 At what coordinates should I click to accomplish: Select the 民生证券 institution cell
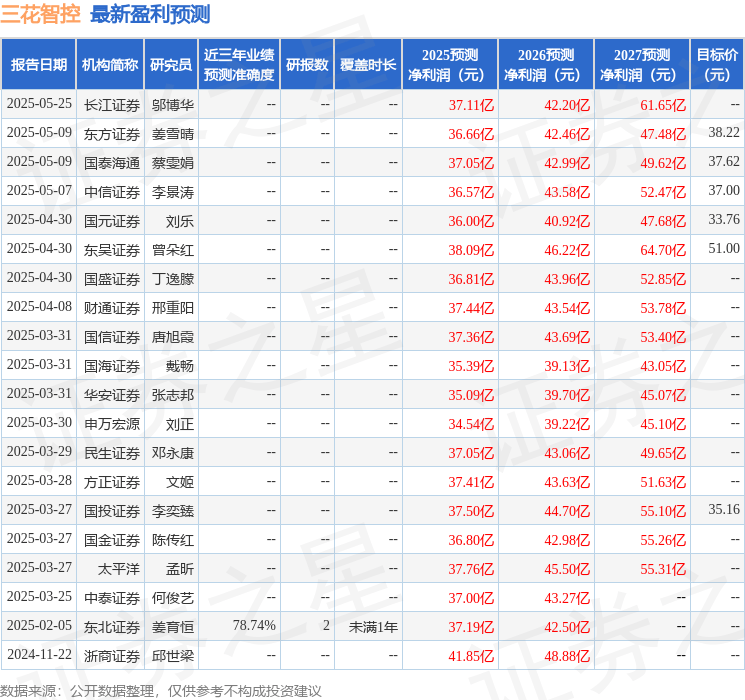click(112, 453)
